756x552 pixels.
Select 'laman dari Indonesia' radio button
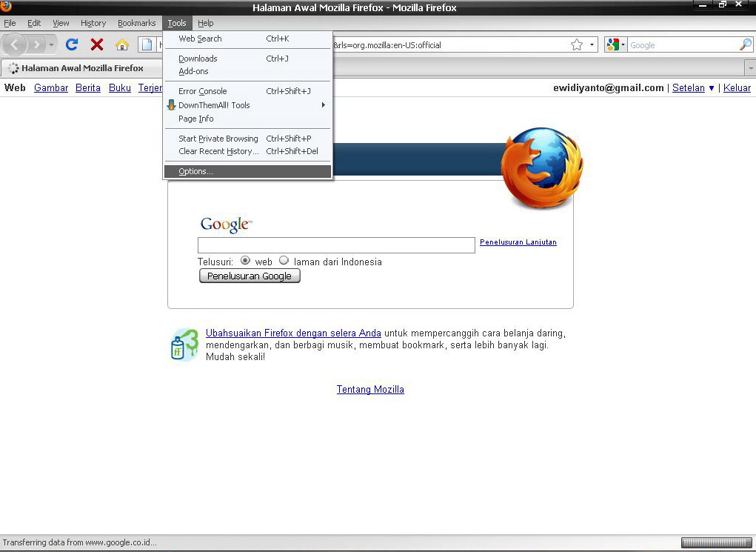coord(284,261)
